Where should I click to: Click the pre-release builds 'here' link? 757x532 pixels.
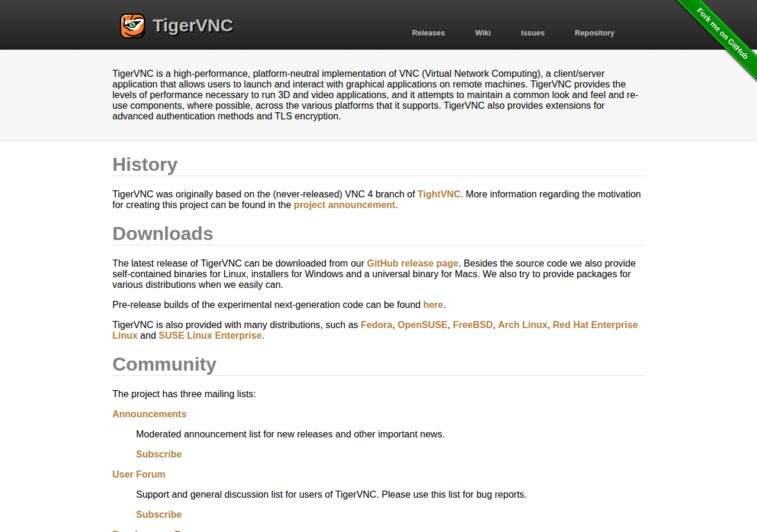433,304
